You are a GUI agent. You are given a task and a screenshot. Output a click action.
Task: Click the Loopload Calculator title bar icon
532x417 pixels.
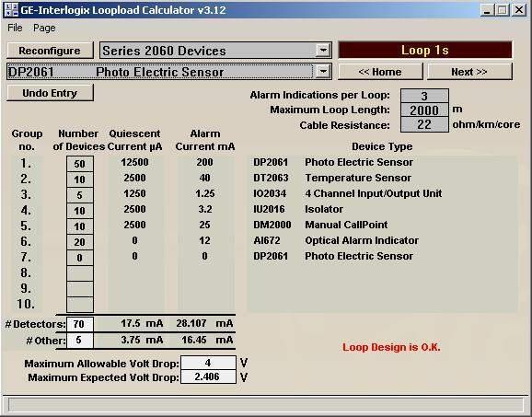click(x=11, y=9)
